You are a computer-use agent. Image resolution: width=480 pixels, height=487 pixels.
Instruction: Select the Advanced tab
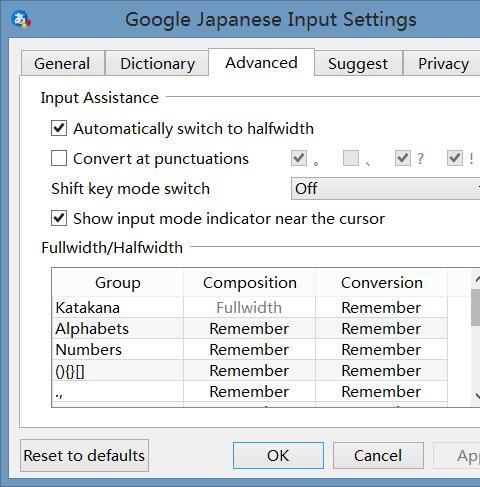261,62
